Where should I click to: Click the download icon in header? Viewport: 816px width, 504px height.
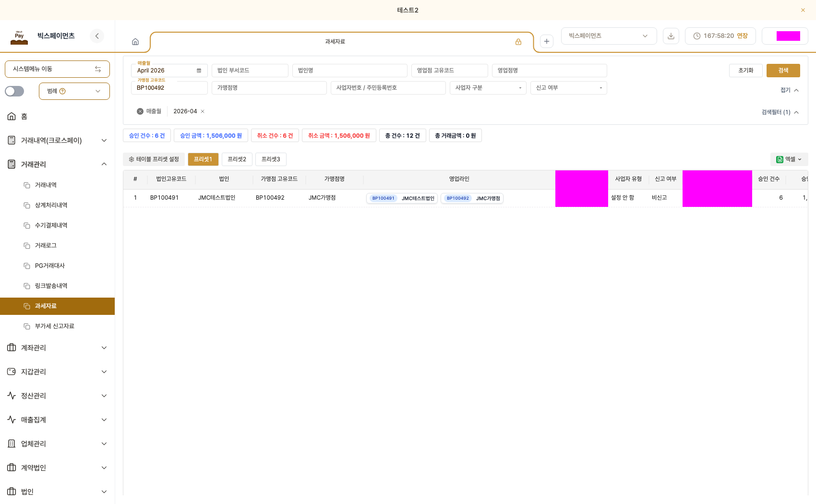pyautogui.click(x=671, y=36)
